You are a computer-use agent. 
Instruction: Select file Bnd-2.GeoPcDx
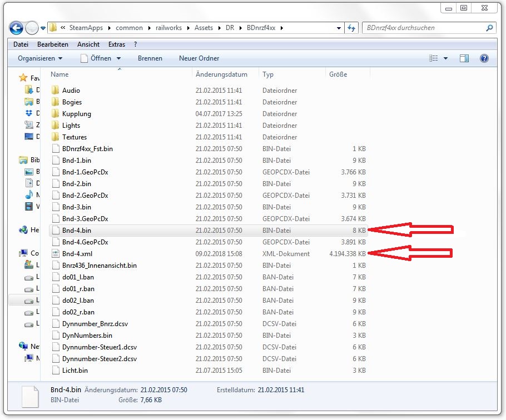[x=85, y=196]
